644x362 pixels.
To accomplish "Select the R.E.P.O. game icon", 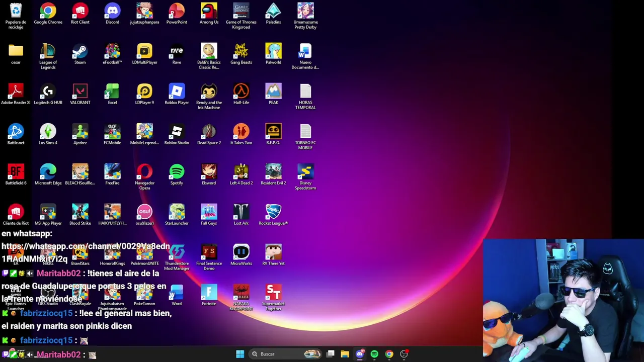I will tap(273, 135).
